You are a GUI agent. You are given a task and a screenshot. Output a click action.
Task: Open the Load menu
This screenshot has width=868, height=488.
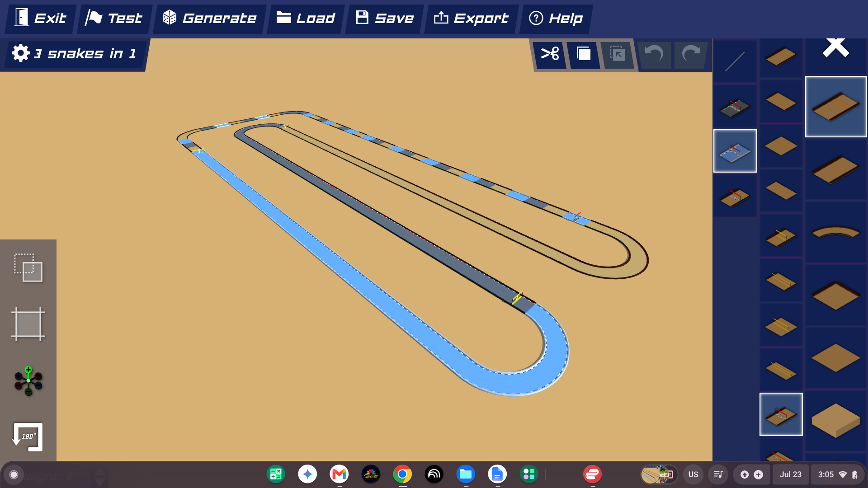[306, 19]
